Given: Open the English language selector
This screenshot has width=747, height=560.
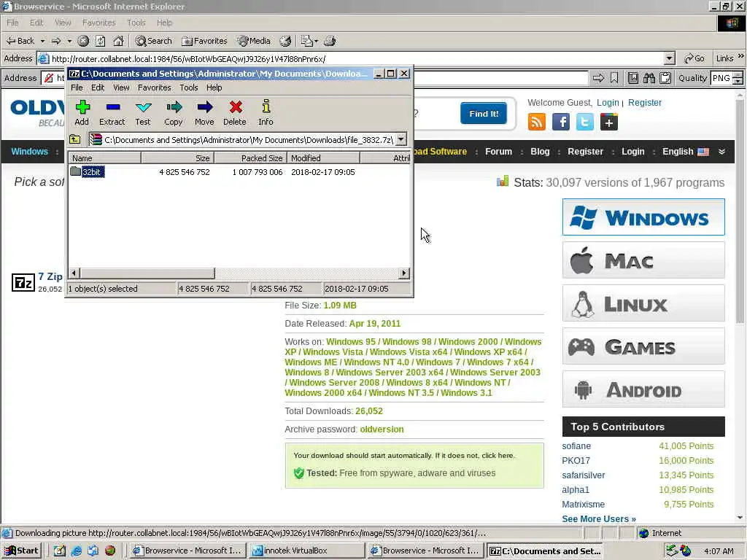Looking at the screenshot, I should tap(686, 152).
